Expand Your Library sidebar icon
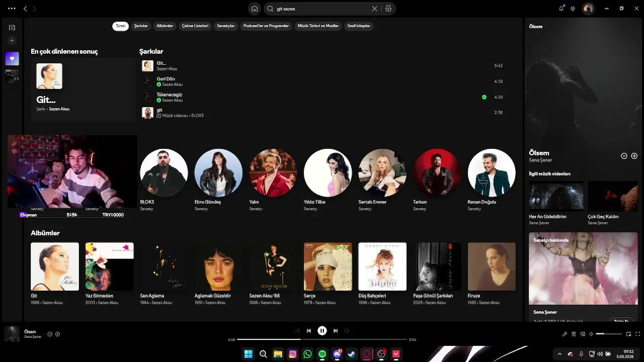The height and width of the screenshot is (362, 644). pyautogui.click(x=12, y=28)
